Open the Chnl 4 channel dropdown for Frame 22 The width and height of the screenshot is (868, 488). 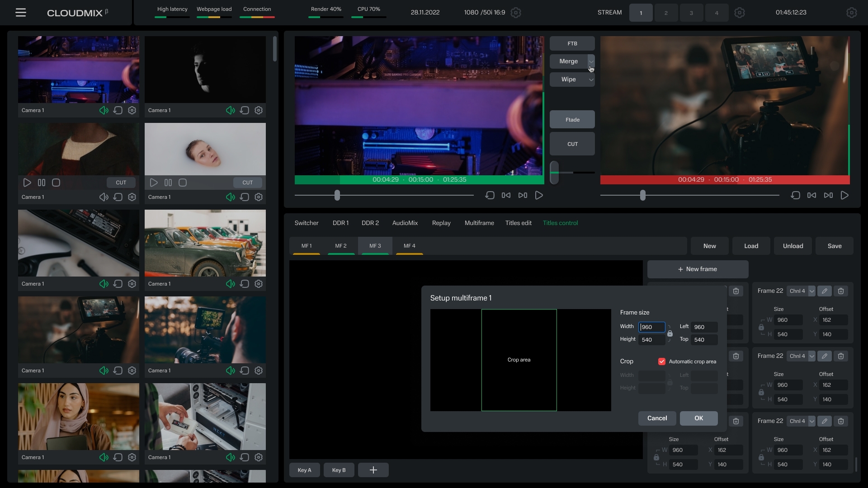pos(801,291)
